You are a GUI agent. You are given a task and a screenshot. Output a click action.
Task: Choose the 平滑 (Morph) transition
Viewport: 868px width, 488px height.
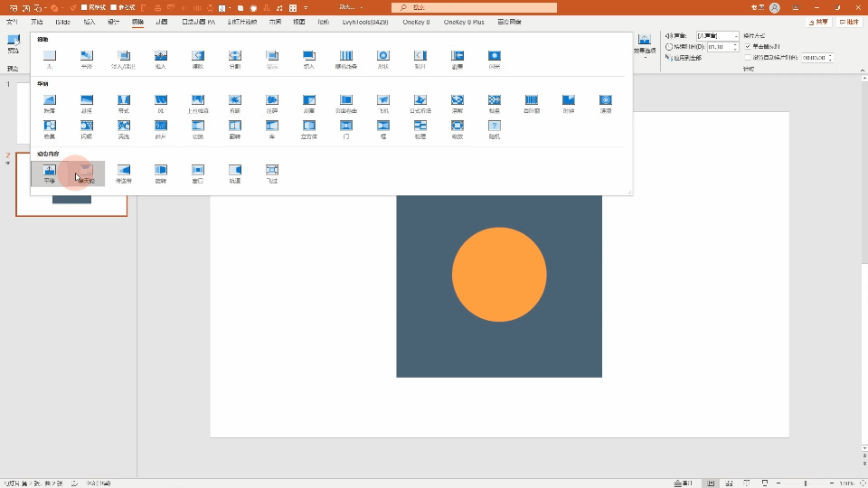pyautogui.click(x=87, y=59)
